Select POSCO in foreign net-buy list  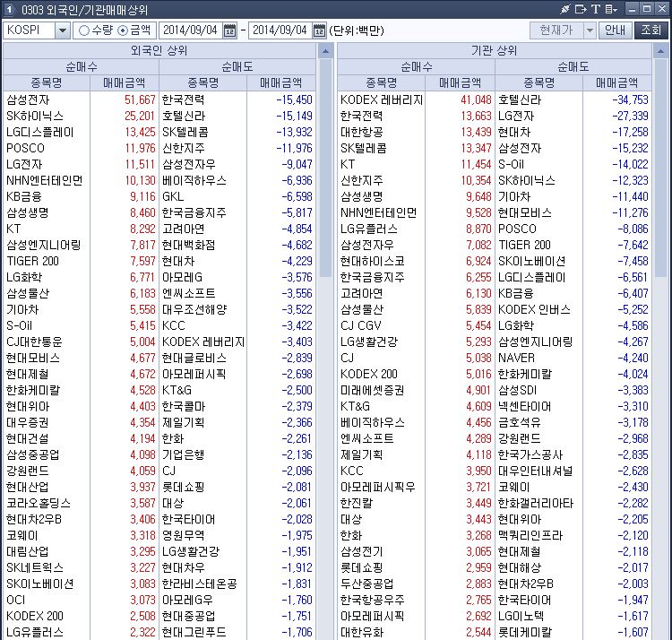(x=25, y=148)
